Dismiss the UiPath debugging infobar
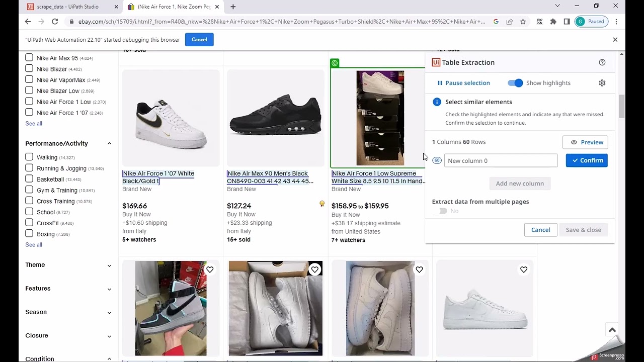The width and height of the screenshot is (644, 362). point(615,39)
